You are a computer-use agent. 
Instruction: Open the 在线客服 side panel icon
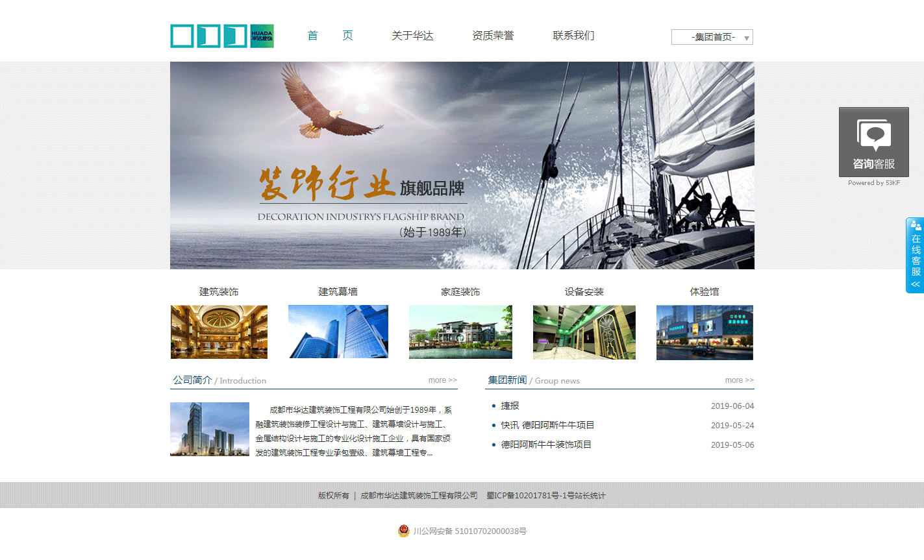pos(914,256)
